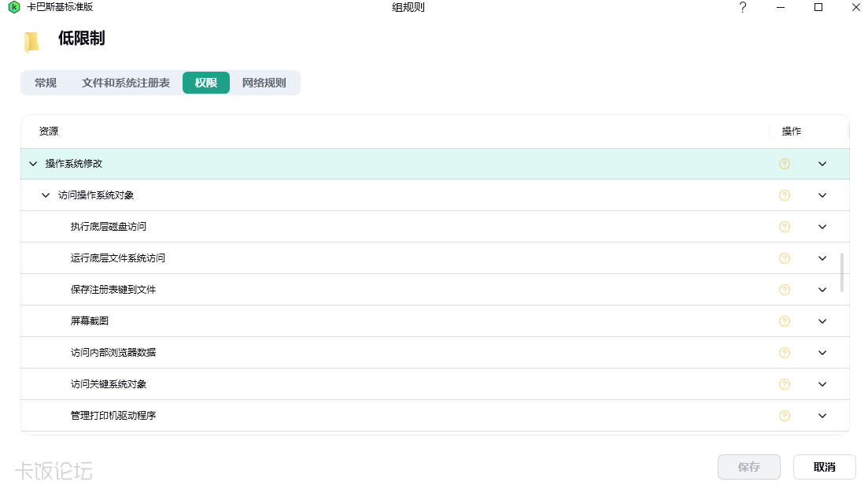This screenshot has width=868, height=489.
Task: Click the 操作 column header
Action: [x=791, y=132]
